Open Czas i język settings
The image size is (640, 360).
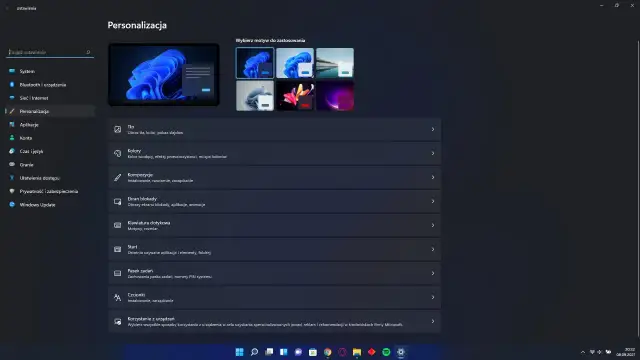[50, 151]
